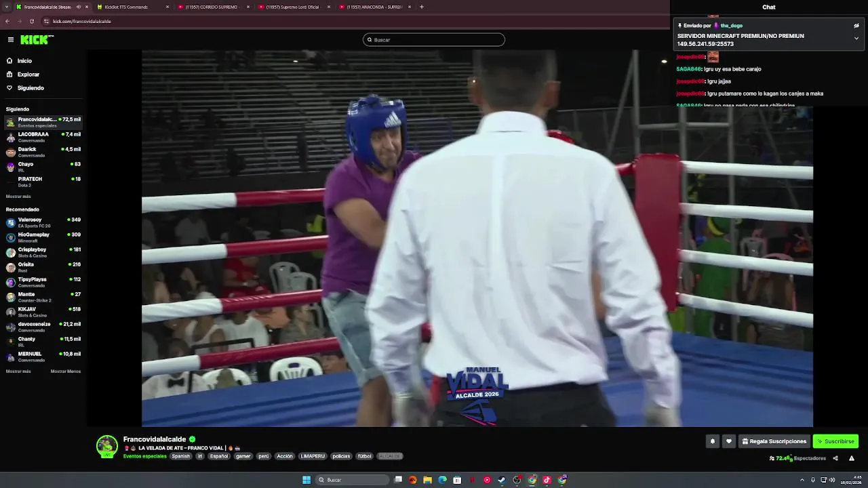Image resolution: width=868 pixels, height=488 pixels.
Task: Open Chanty recommended channel
Action: [43, 342]
